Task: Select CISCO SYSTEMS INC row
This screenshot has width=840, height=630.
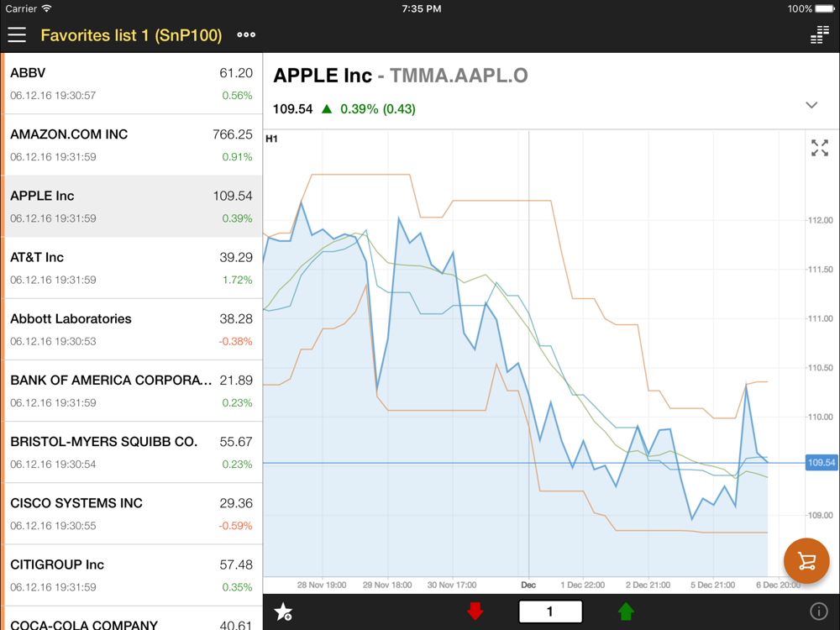Action: pyautogui.click(x=131, y=514)
